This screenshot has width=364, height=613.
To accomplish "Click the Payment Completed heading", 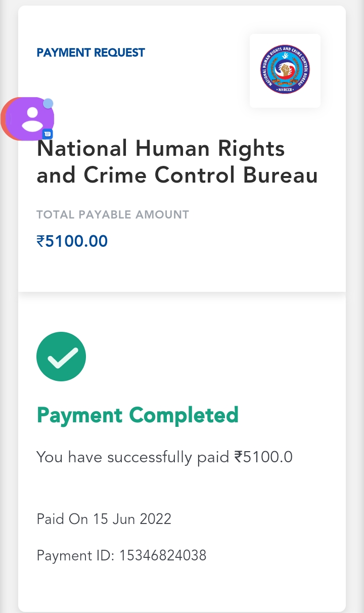I will 138,416.
